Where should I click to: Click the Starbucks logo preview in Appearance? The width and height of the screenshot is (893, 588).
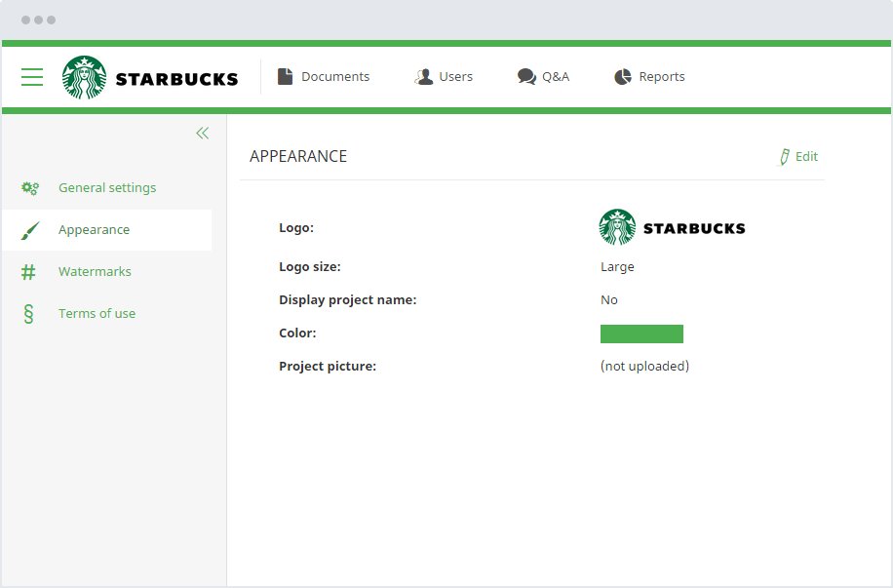click(672, 227)
